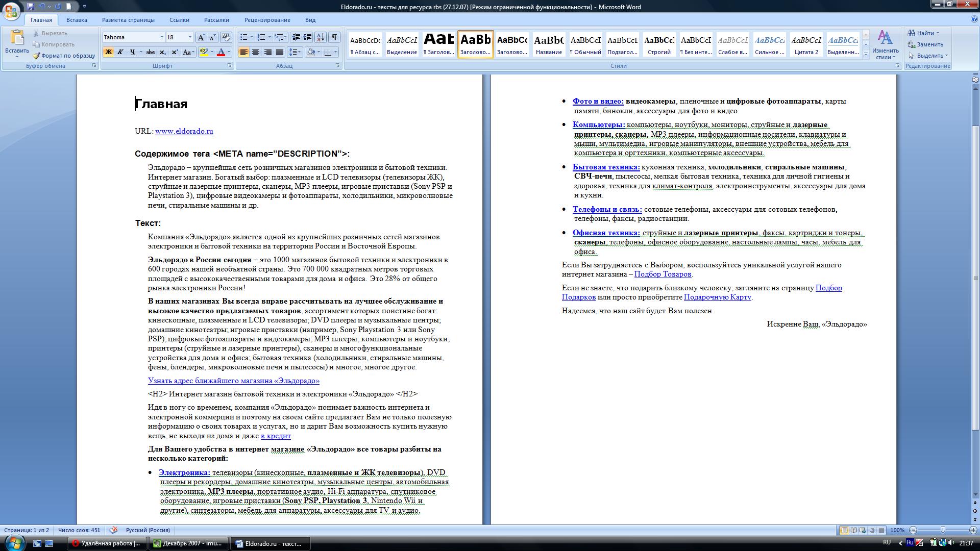Click the center alignment icon

(x=256, y=52)
